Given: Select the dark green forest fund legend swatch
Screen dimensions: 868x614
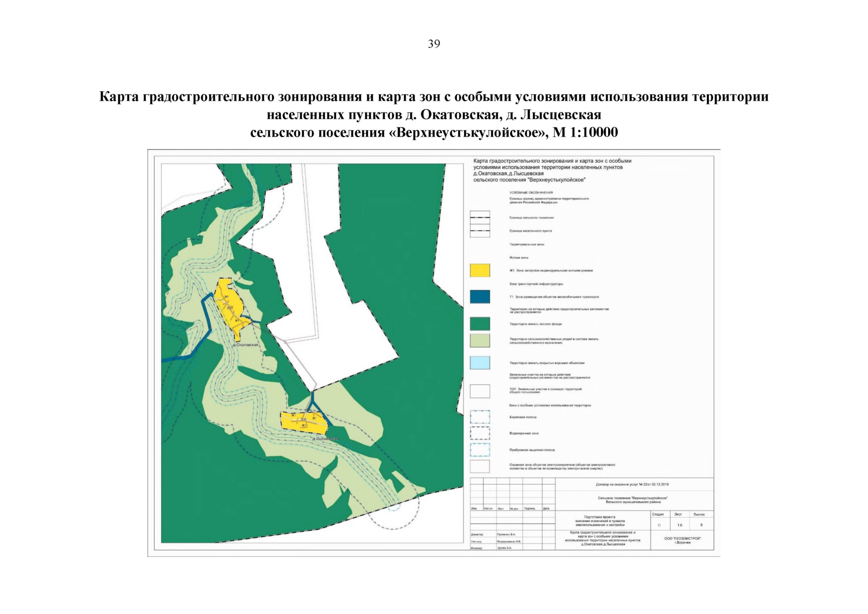Looking at the screenshot, I should pyautogui.click(x=479, y=324).
